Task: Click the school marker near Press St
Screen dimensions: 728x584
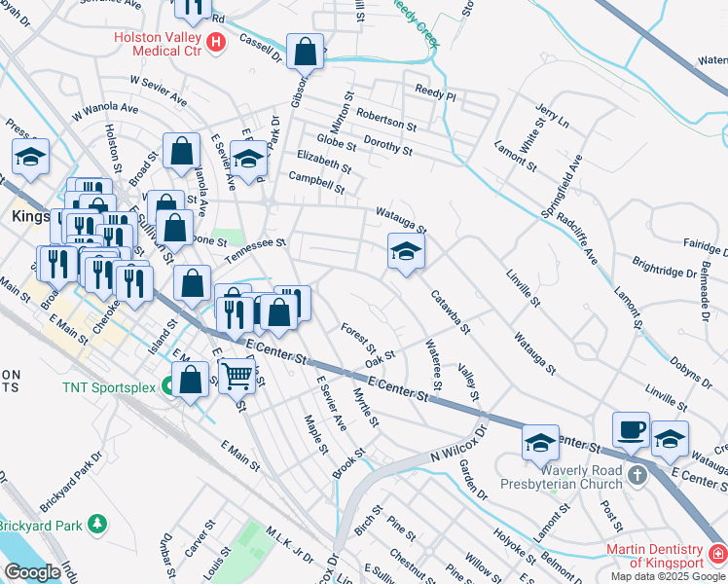Action: click(x=30, y=159)
